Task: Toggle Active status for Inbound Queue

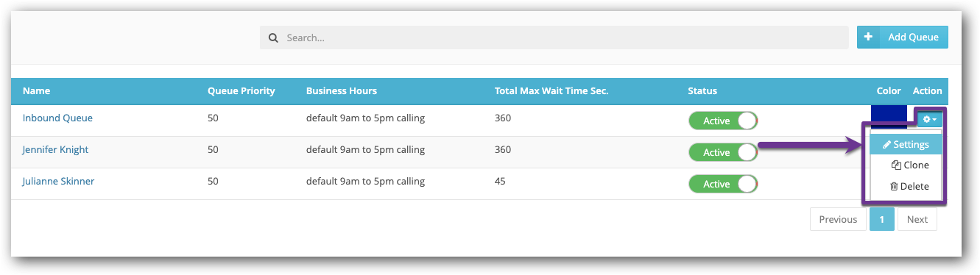Action: (723, 121)
